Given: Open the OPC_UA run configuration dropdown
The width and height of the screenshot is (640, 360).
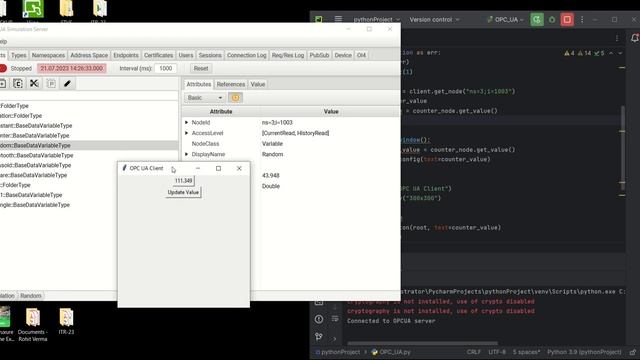Looking at the screenshot, I should (505, 20).
